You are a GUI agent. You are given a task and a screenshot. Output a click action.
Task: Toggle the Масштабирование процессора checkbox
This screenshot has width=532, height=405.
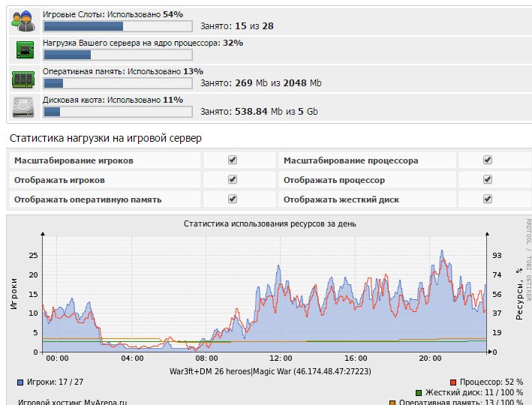[x=488, y=160]
